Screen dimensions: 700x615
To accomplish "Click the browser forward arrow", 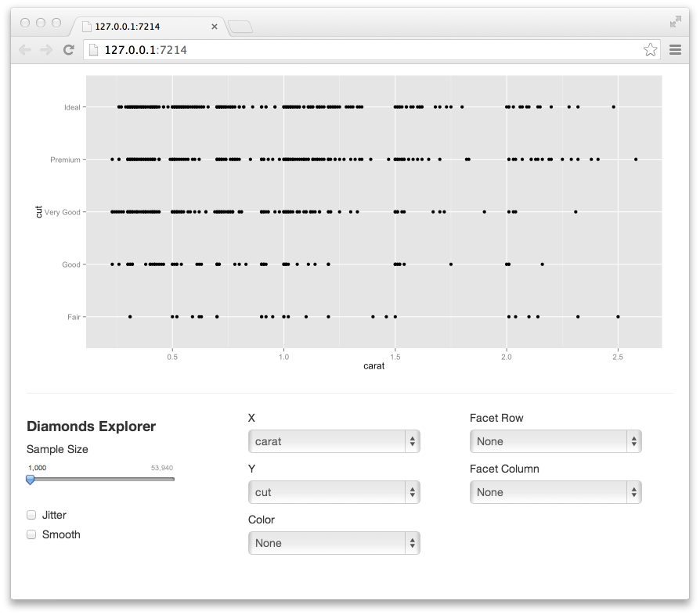I will click(46, 50).
